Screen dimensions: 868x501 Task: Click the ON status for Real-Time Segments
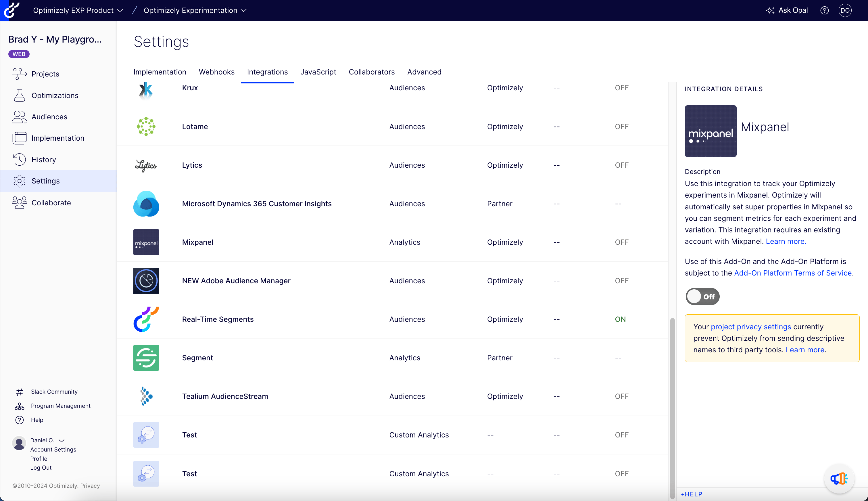(x=620, y=319)
